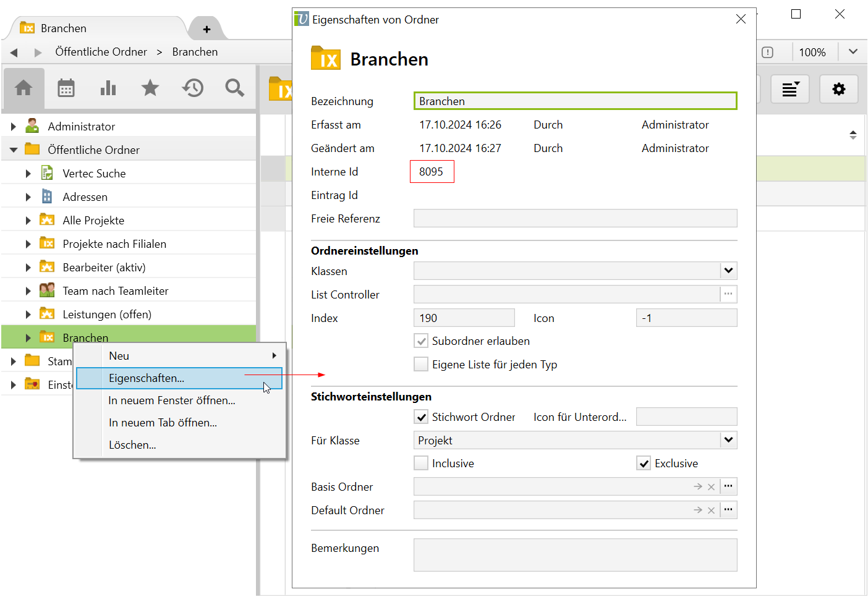Uncheck the Stichwort Ordner checkbox
The height and width of the screenshot is (597, 868).
(421, 417)
